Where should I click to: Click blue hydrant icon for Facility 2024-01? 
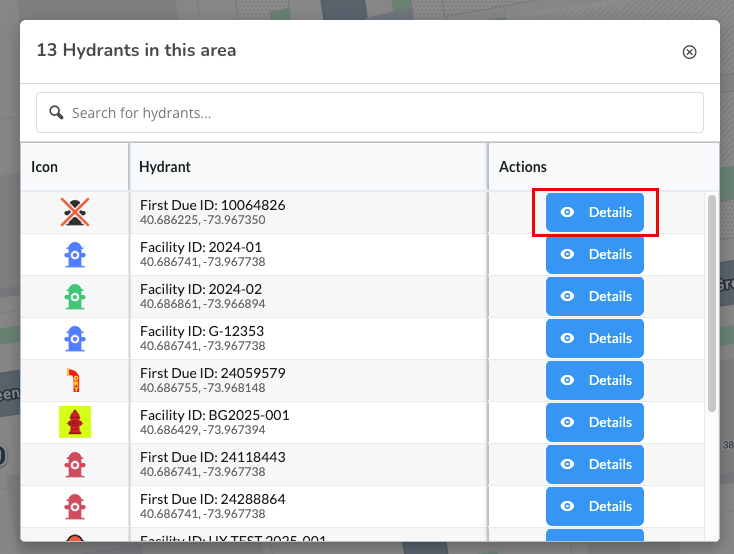75,254
